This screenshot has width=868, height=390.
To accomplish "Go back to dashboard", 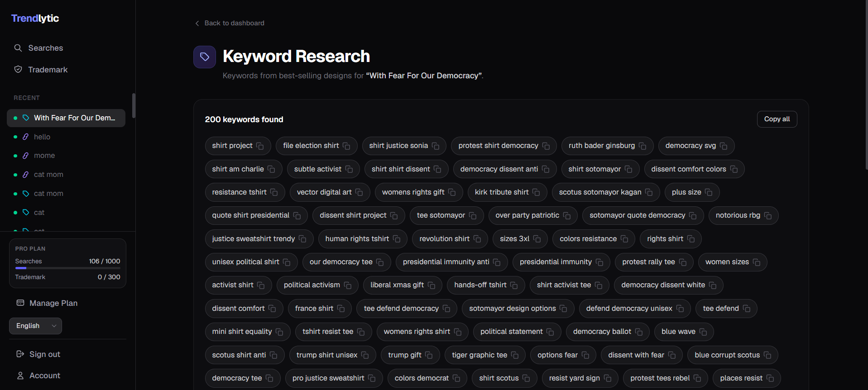I will pyautogui.click(x=230, y=23).
